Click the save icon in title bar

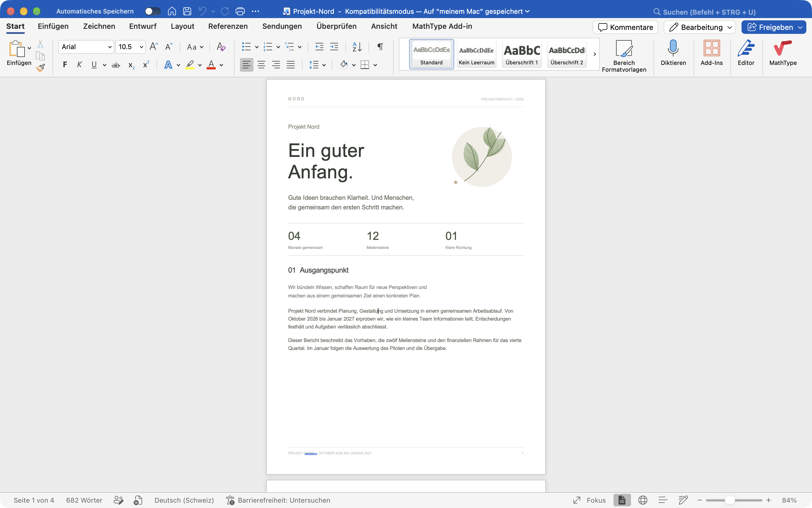click(x=187, y=11)
